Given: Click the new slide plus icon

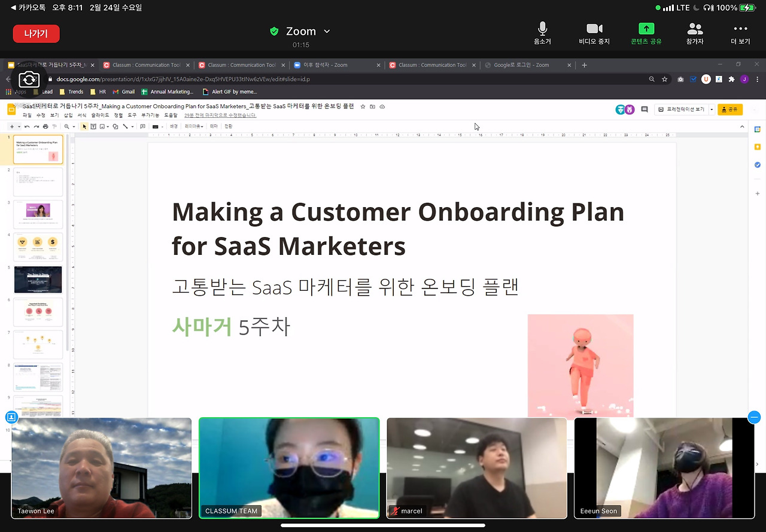Looking at the screenshot, I should click(12, 126).
